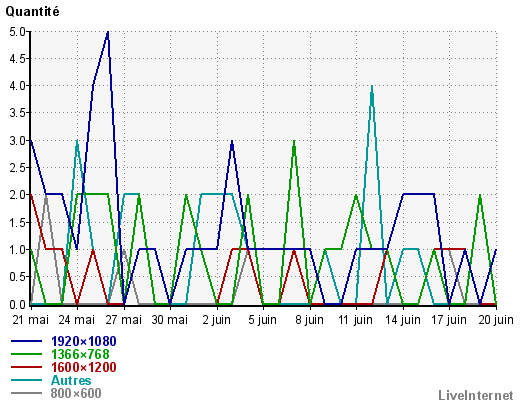Click the 5.0 y-axis value
Image resolution: width=520 pixels, height=405 pixels.
click(x=17, y=32)
